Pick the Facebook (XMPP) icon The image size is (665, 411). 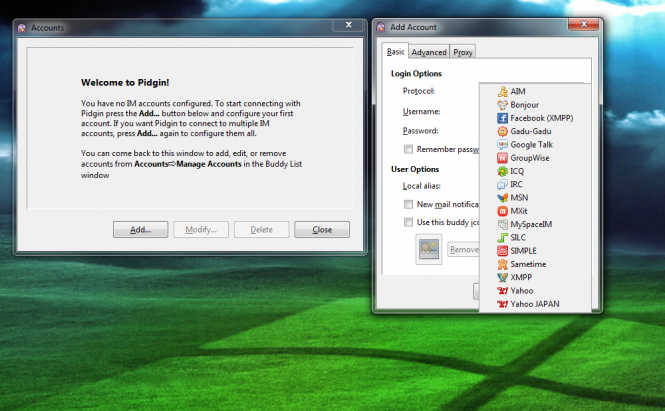(503, 118)
